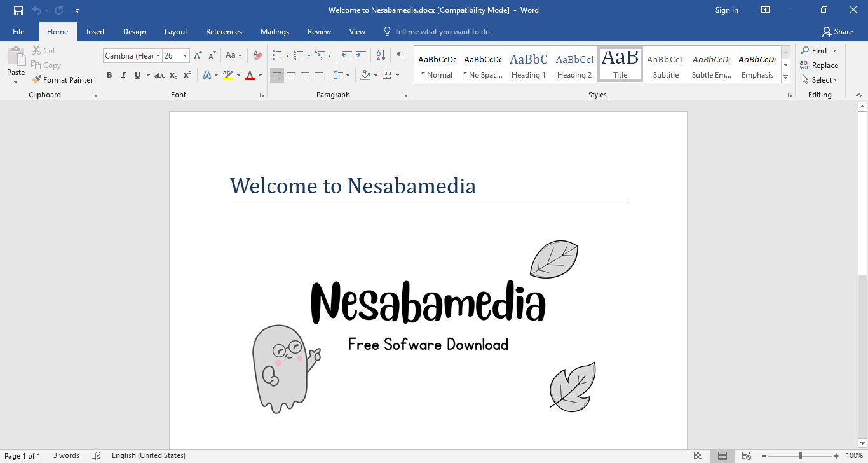This screenshot has height=463, width=868.
Task: Switch to the Insert tab
Action: click(95, 32)
